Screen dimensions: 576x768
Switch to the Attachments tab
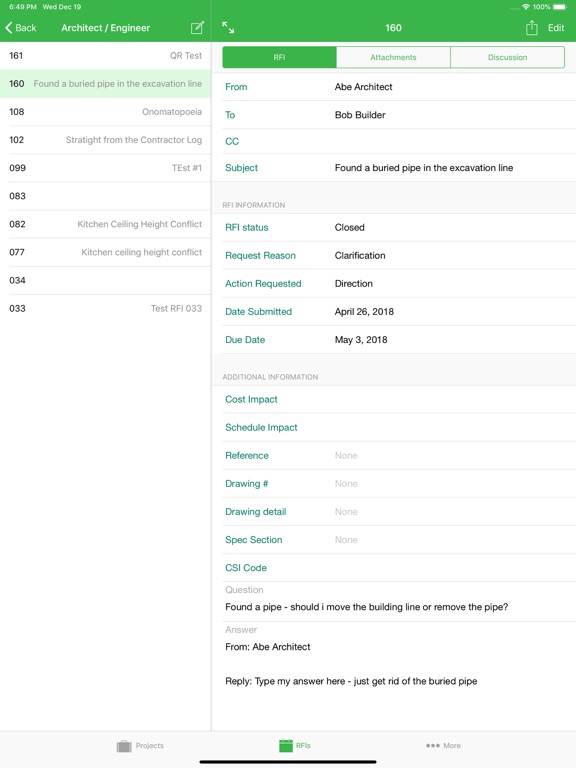click(x=393, y=57)
